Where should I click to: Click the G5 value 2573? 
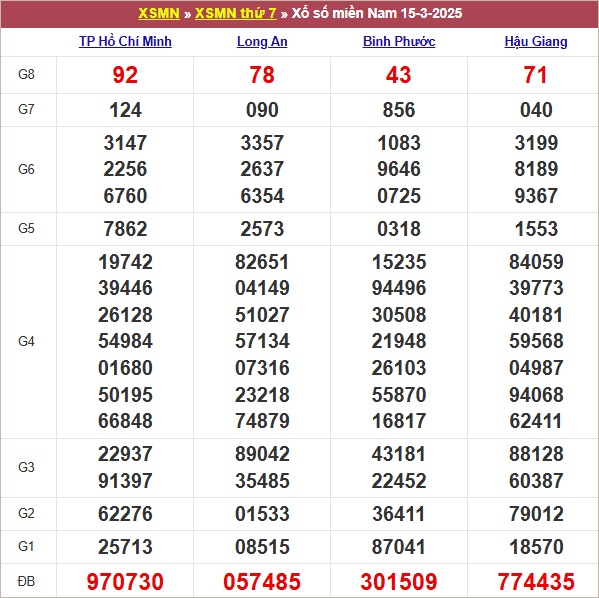[x=262, y=229]
